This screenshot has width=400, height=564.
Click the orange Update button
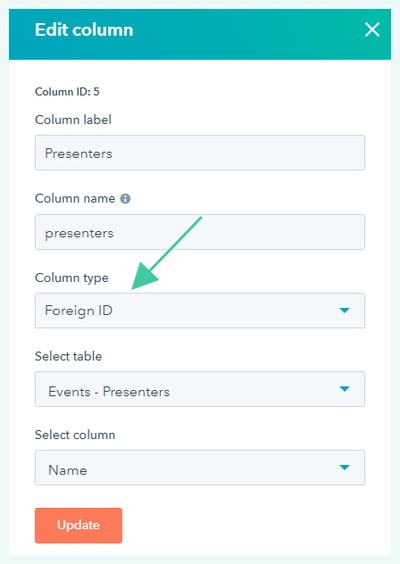click(78, 526)
